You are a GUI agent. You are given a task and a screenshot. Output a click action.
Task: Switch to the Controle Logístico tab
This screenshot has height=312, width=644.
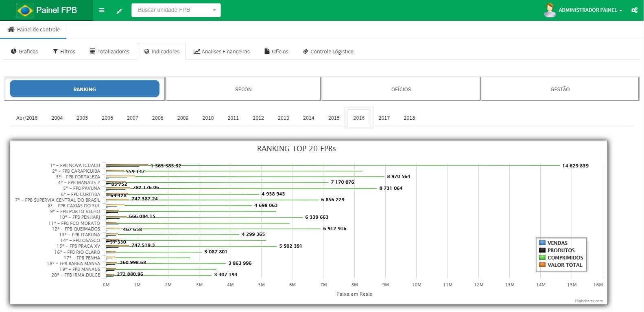pyautogui.click(x=328, y=51)
